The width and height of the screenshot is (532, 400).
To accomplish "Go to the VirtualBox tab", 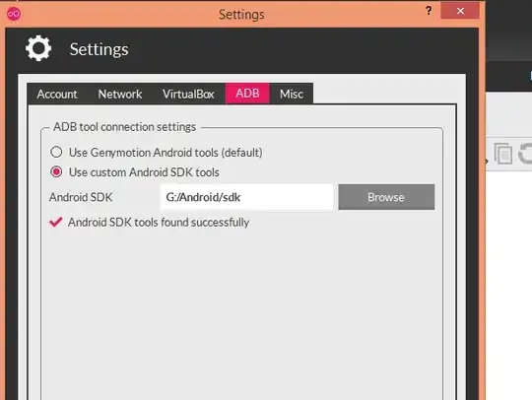I will [188, 94].
